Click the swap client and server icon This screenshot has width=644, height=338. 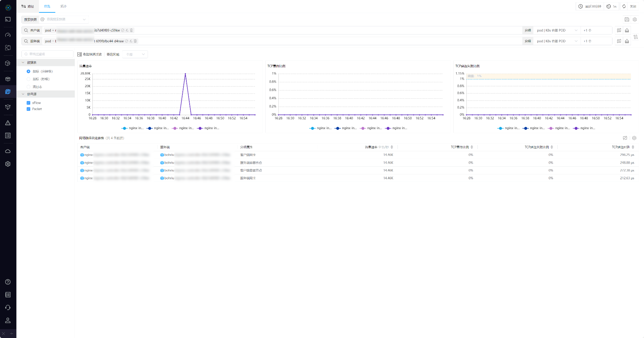pos(636,37)
